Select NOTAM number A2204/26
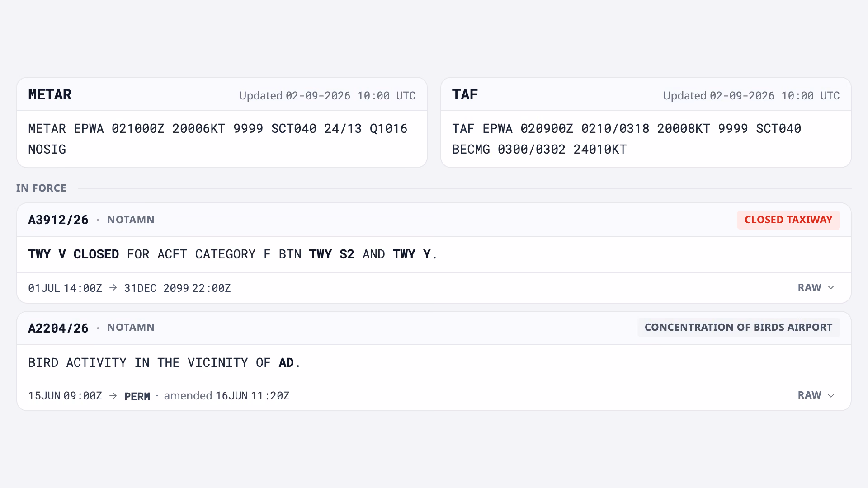Screen dimensions: 868x488 (x=58, y=328)
